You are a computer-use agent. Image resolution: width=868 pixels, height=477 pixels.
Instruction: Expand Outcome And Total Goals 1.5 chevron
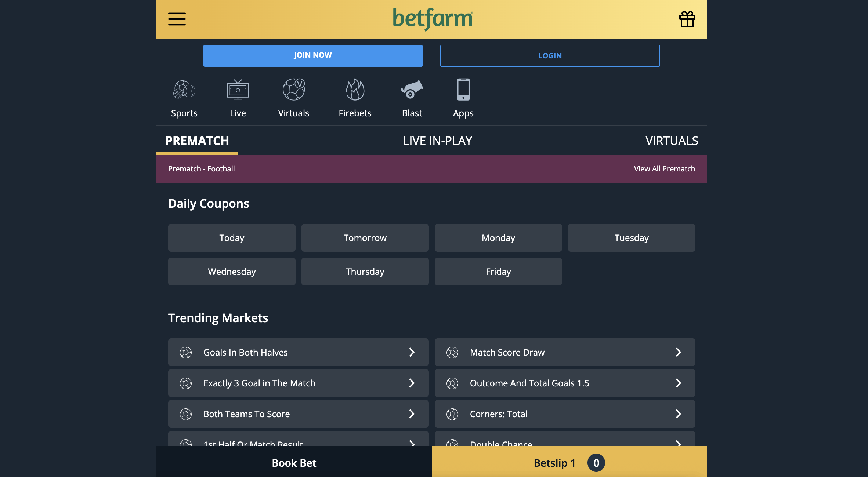(679, 383)
